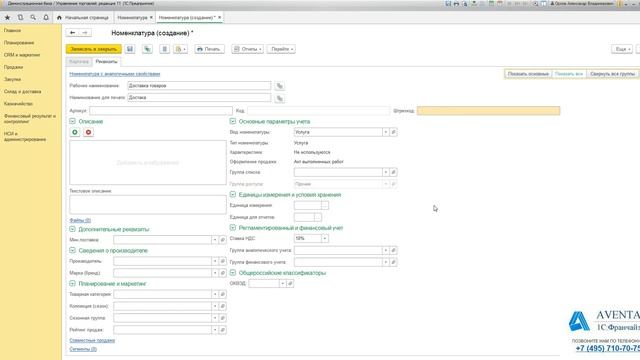Image resolution: width=640 pixels, height=360 pixels.
Task: Open Закупки section in sidebar
Action: tap(13, 79)
